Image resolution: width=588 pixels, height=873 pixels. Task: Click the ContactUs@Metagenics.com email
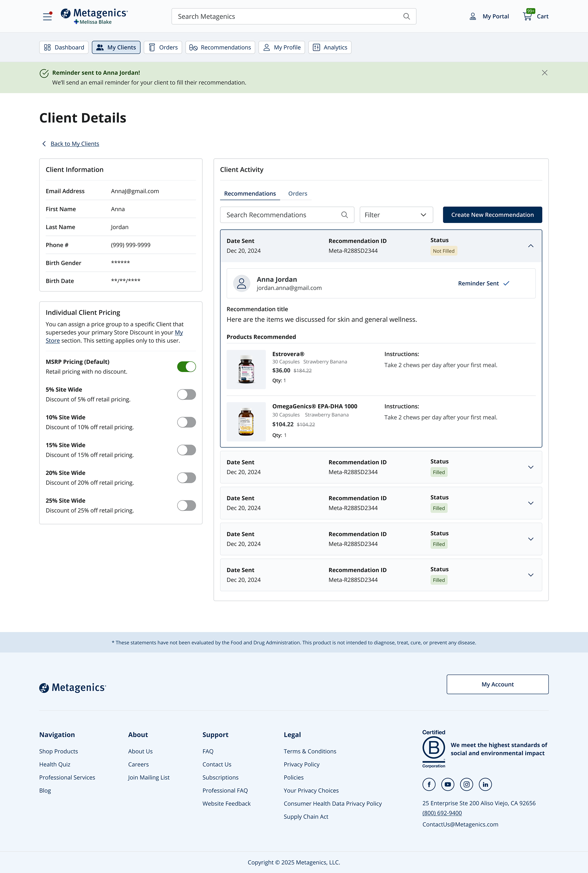click(x=460, y=824)
